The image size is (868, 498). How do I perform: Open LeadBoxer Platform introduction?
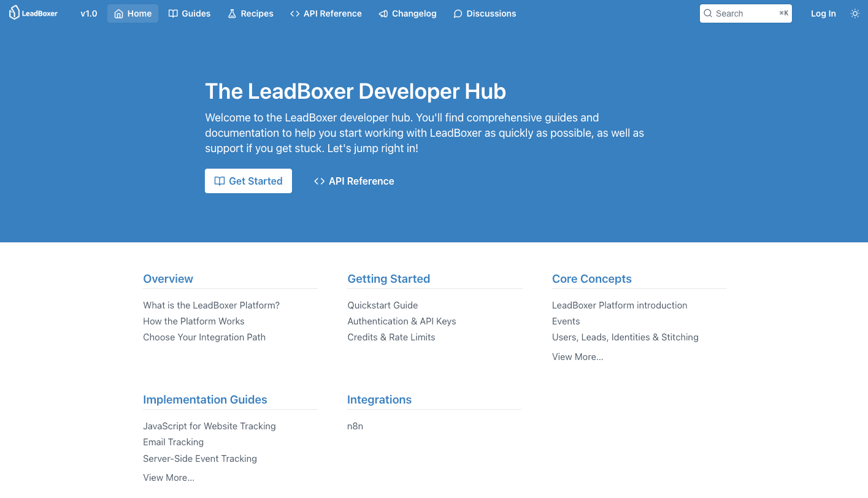(x=620, y=305)
